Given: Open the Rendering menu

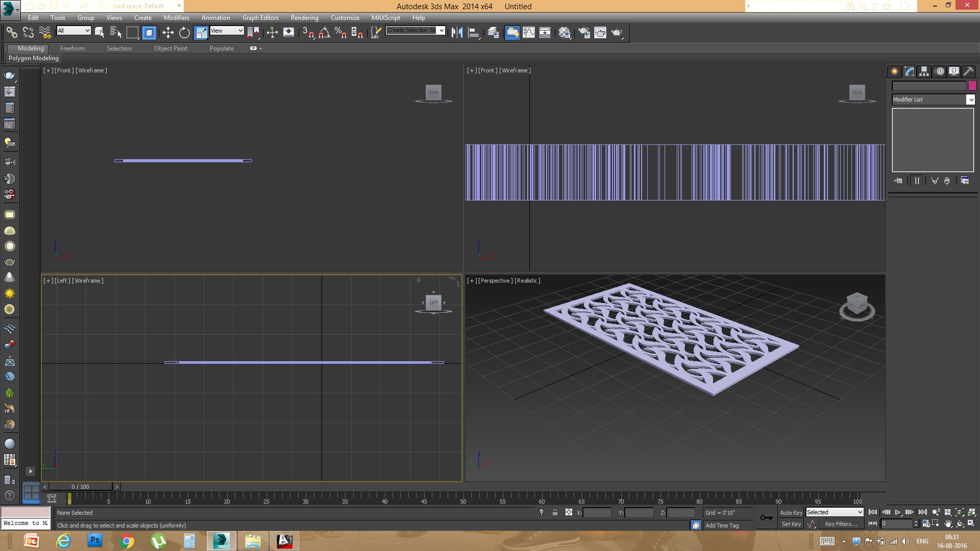Looking at the screenshot, I should (x=304, y=18).
